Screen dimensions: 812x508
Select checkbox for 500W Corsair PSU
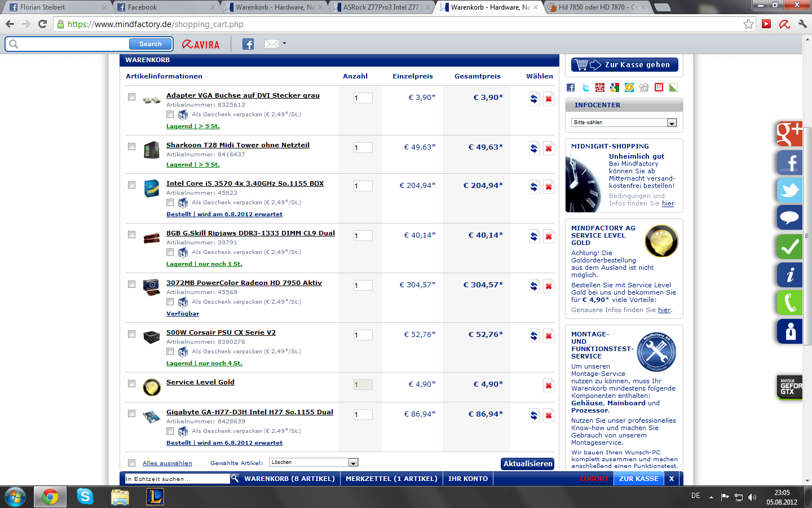coord(131,334)
